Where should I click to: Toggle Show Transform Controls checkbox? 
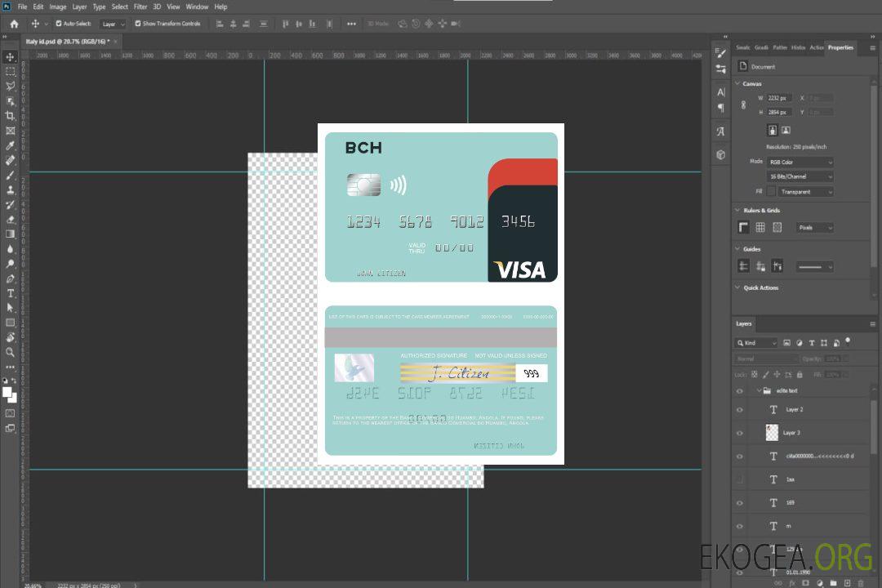138,24
